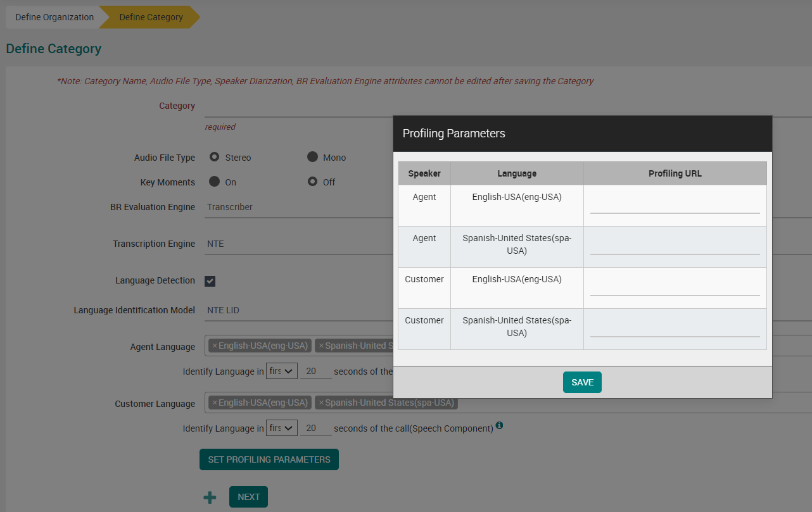Set Key Moments to Off
812x512 pixels.
tap(312, 182)
